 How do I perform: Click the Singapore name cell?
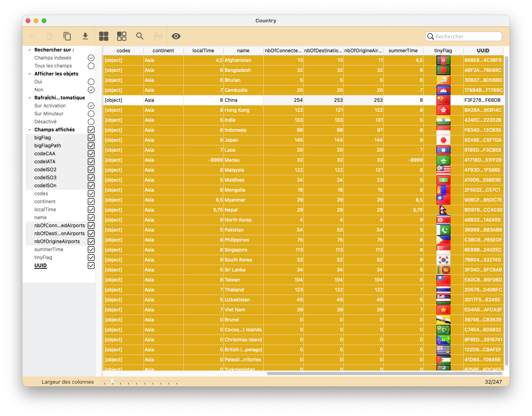[243, 250]
